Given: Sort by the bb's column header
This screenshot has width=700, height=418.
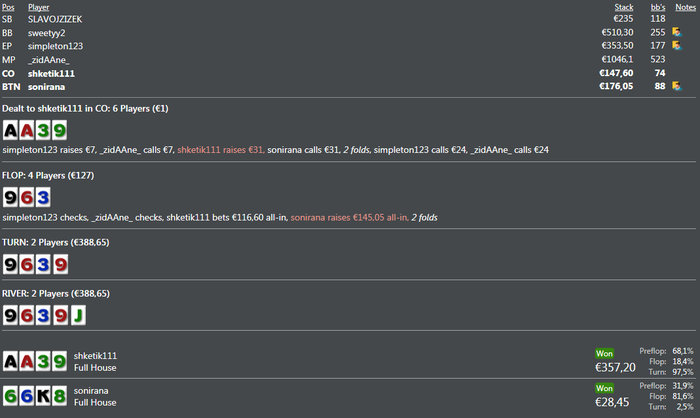Looking at the screenshot, I should [656, 6].
